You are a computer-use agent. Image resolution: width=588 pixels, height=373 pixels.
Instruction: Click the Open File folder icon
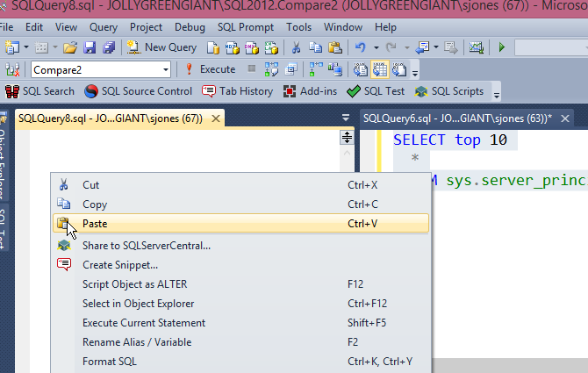click(68, 47)
